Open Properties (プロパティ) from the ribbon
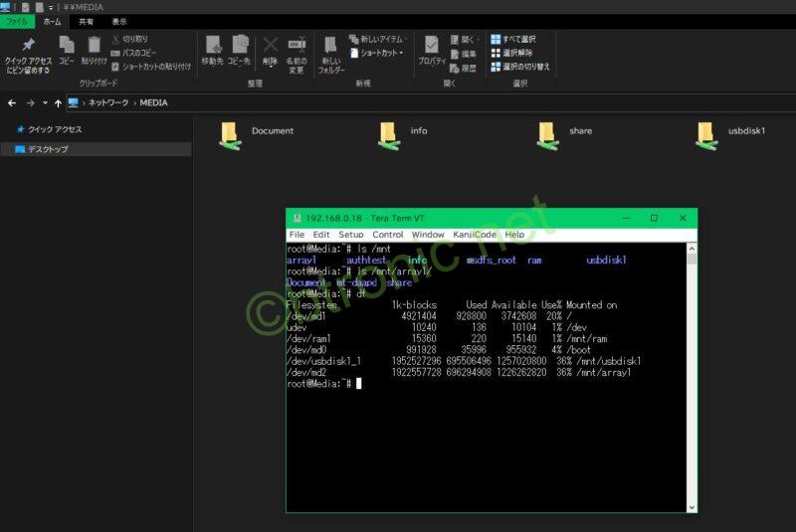 coord(431,46)
